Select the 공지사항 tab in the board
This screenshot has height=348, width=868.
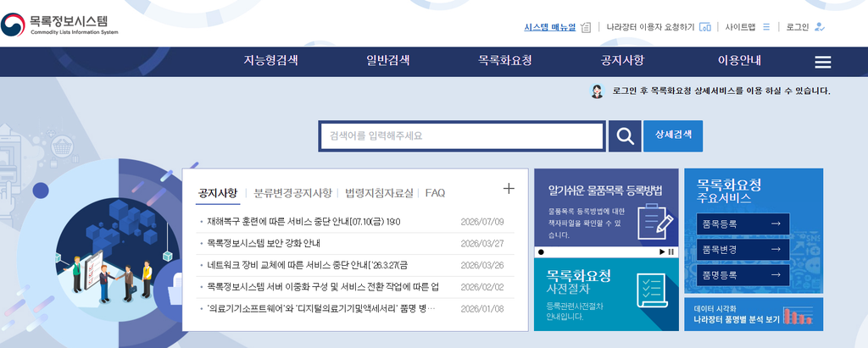point(218,193)
